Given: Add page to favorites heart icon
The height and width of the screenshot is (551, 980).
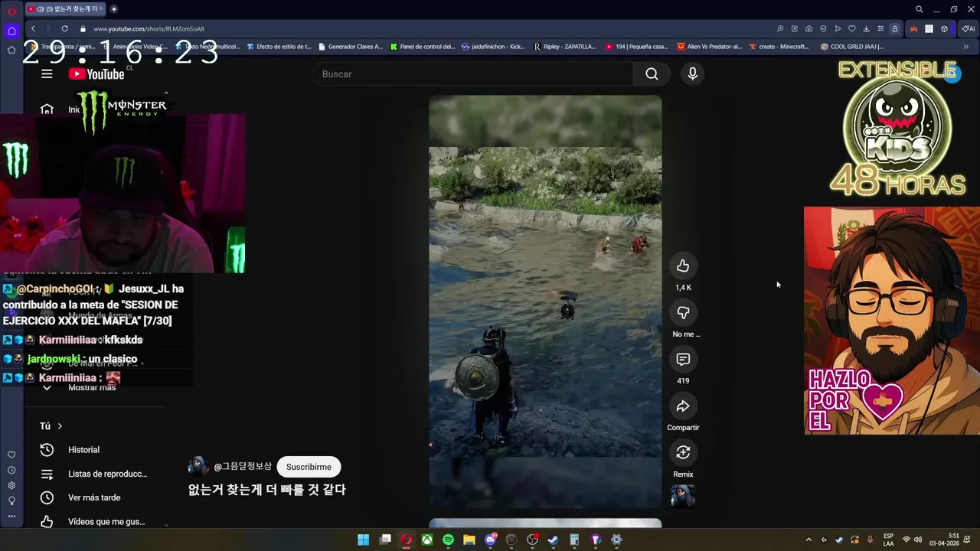Looking at the screenshot, I should pyautogui.click(x=851, y=28).
